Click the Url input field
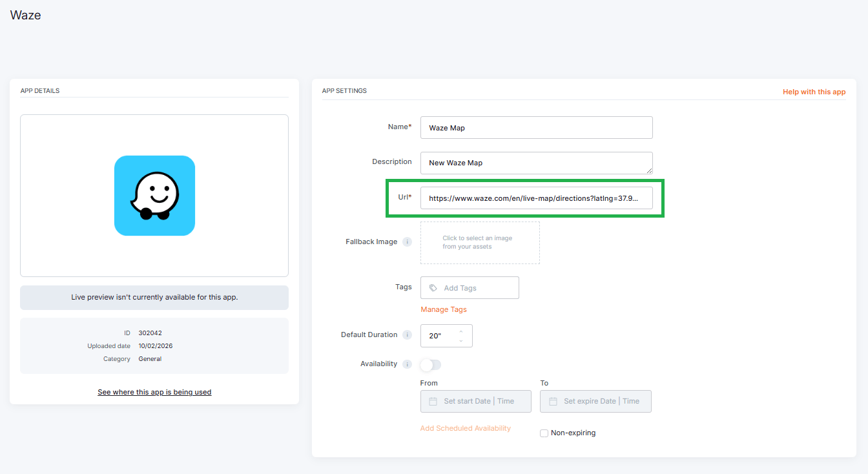868x474 pixels. pos(536,198)
